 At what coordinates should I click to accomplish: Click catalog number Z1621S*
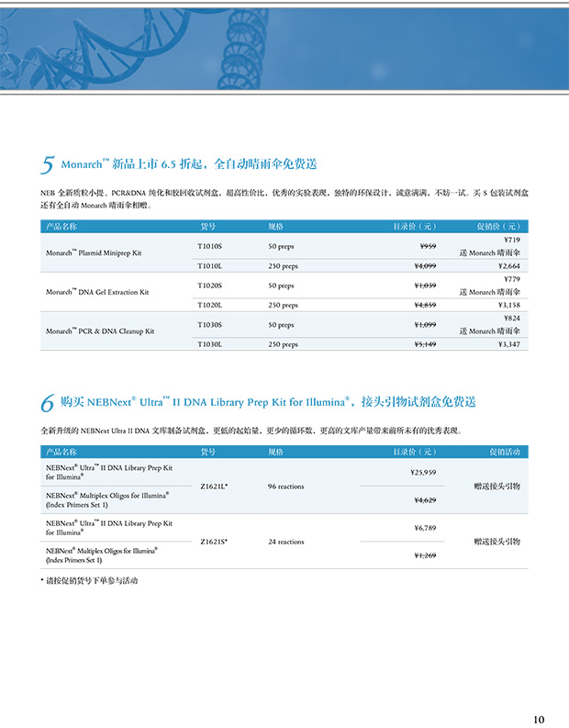point(214,542)
